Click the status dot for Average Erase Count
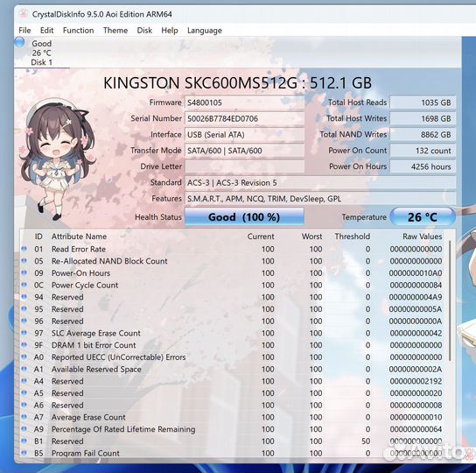Image resolution: width=476 pixels, height=473 pixels. point(24,417)
